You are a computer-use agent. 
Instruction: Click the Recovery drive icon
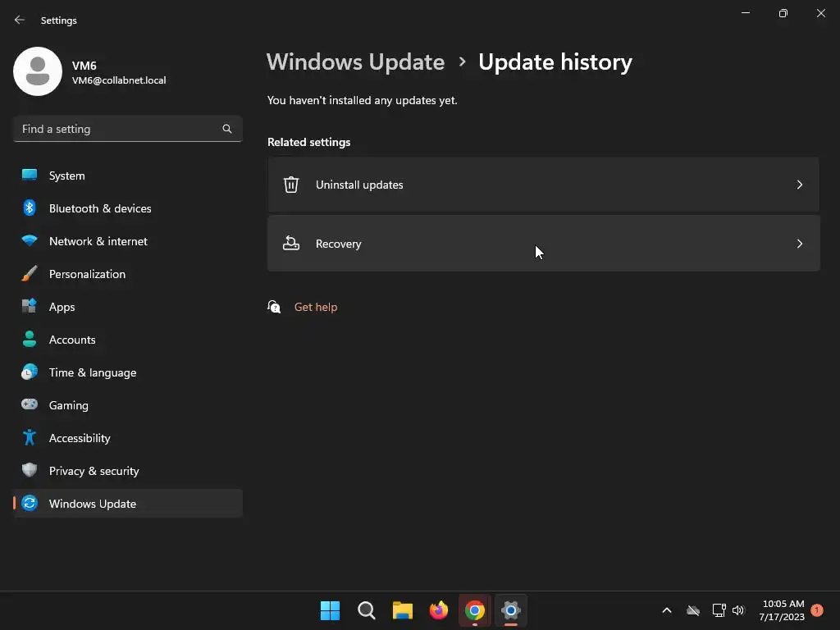point(291,243)
